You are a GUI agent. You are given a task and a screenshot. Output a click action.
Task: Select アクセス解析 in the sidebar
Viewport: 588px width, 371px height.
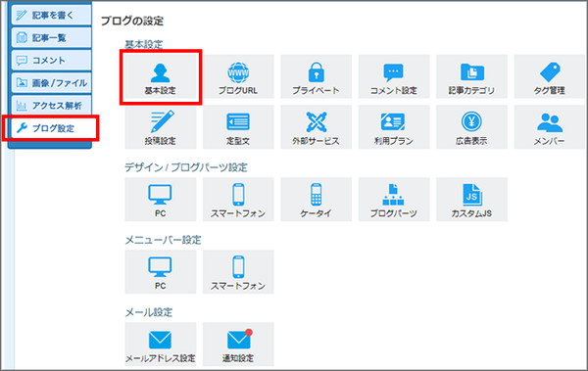click(51, 106)
